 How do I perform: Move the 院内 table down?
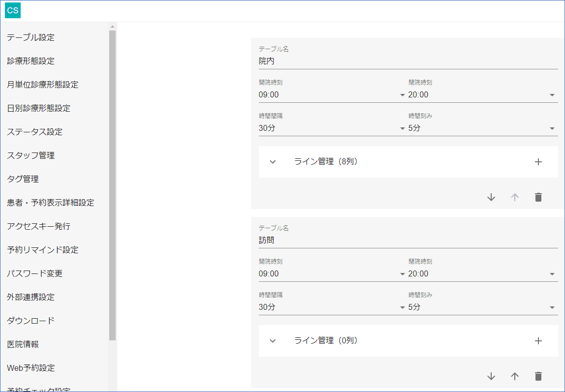pos(491,197)
